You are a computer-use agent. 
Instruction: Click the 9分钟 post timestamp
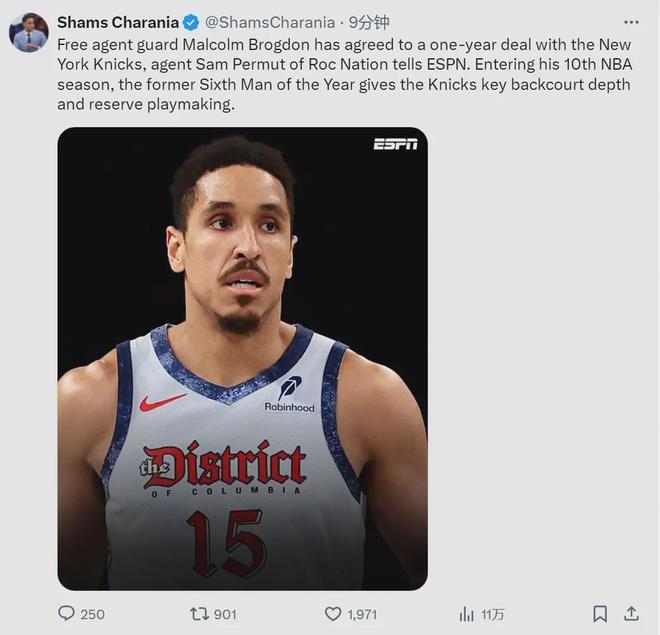pos(369,22)
